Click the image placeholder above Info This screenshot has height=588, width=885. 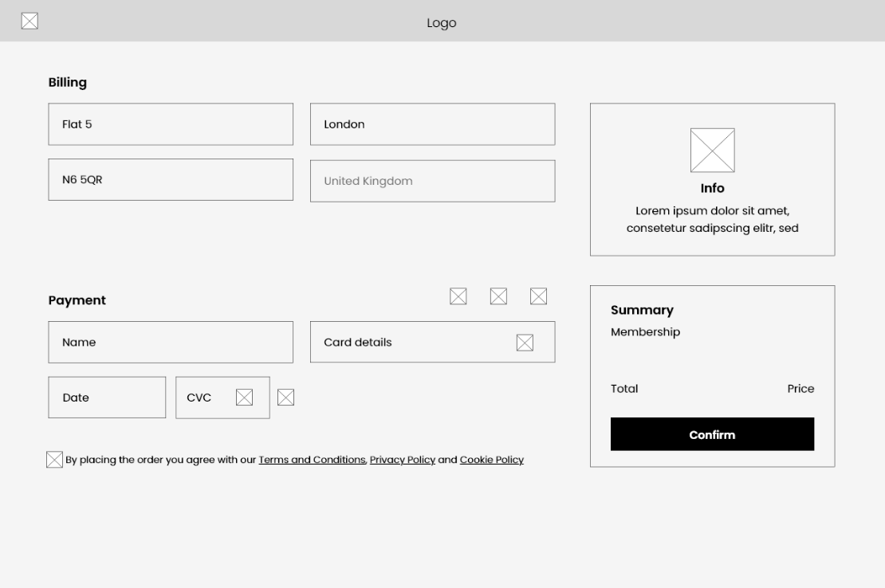pyautogui.click(x=712, y=151)
